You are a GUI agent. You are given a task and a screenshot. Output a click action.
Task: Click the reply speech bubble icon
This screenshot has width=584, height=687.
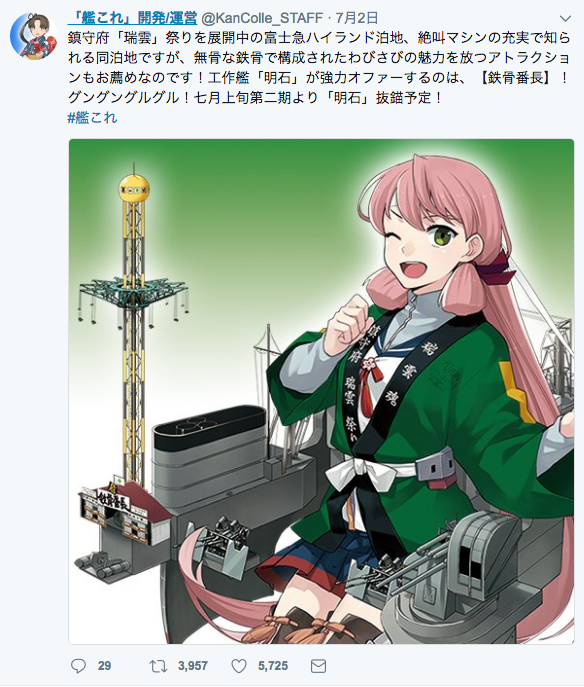[78, 666]
